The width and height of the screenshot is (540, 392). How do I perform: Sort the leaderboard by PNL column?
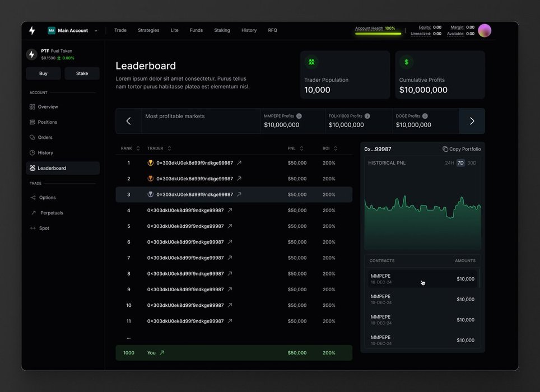[x=301, y=148]
